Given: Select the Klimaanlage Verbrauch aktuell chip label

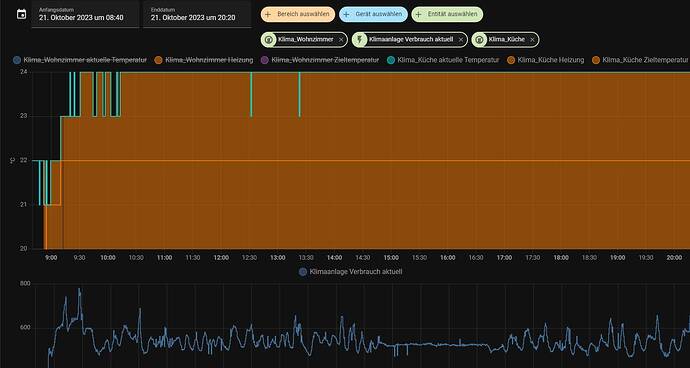Looking at the screenshot, I should tap(411, 40).
